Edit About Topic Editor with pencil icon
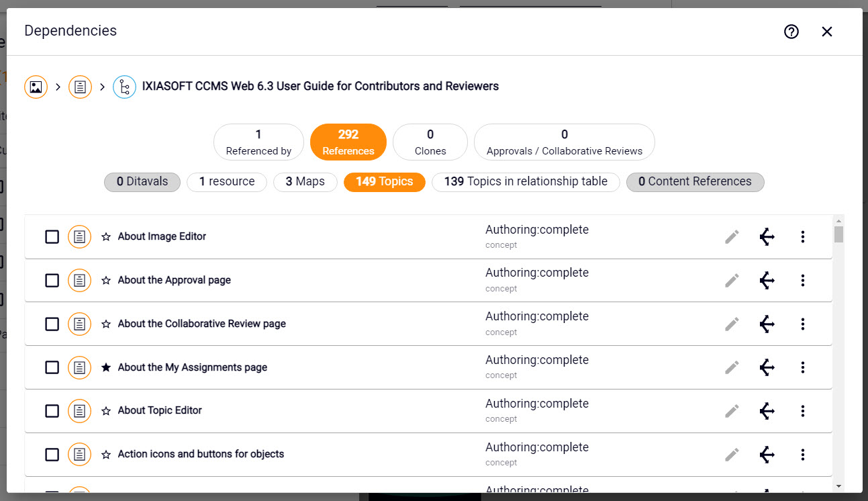This screenshot has width=868, height=501. 732,411
